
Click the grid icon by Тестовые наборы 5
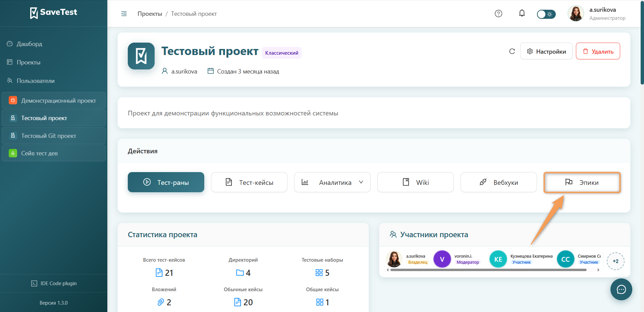pyautogui.click(x=319, y=273)
